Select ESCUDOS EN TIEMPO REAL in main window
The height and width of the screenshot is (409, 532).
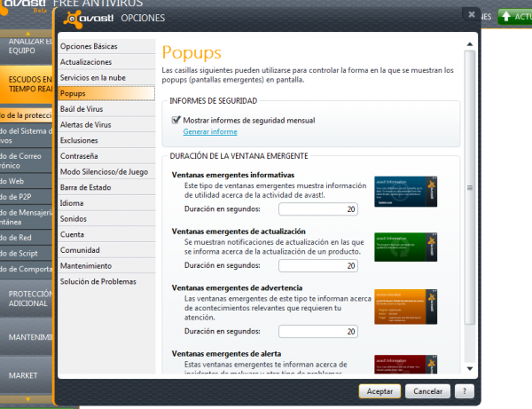click(x=26, y=84)
